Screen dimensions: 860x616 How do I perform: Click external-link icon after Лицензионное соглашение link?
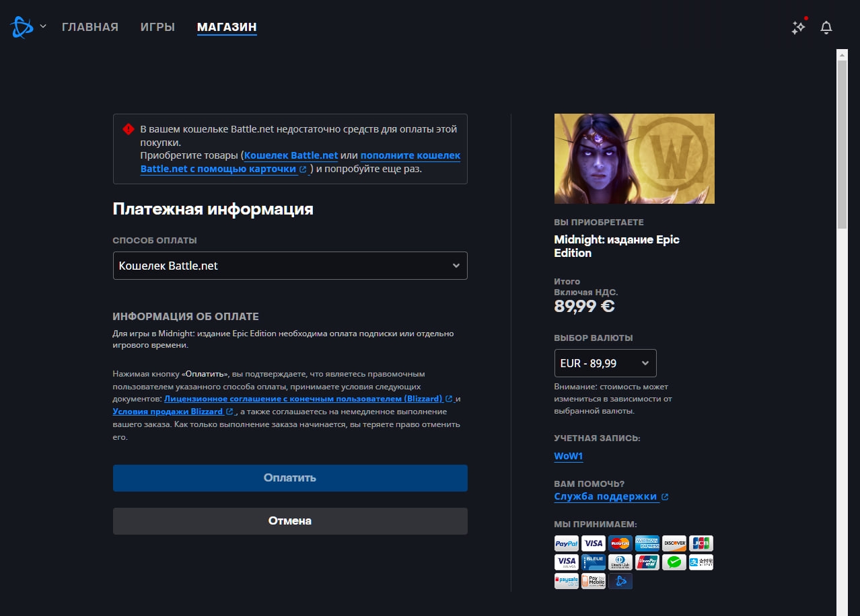tap(449, 399)
